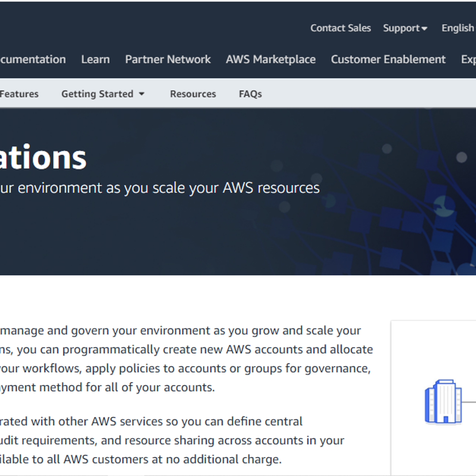Open the English language selector
476x476 pixels.
click(x=459, y=28)
